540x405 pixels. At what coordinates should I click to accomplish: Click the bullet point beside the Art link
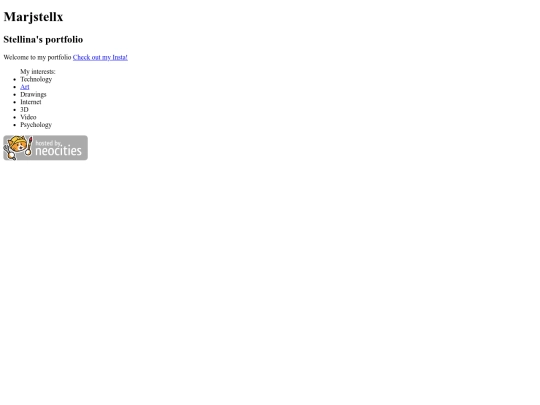pyautogui.click(x=14, y=87)
